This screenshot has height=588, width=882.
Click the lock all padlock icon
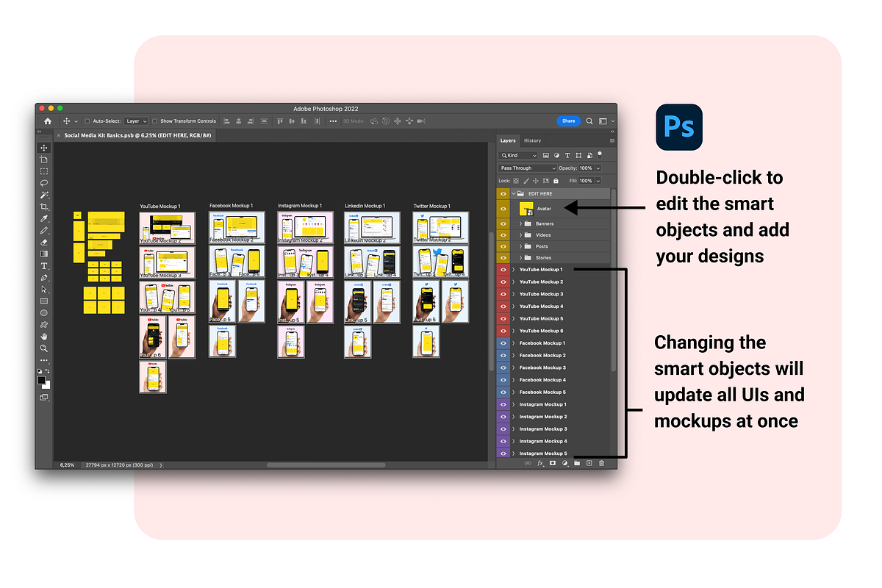click(555, 180)
